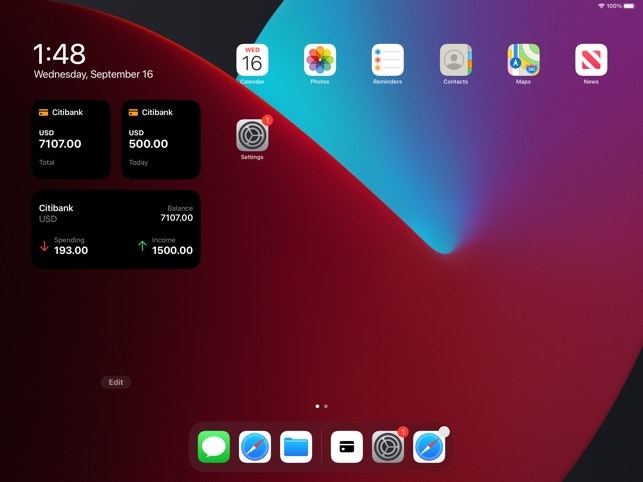Open Settings on the home screen
The width and height of the screenshot is (643, 482).
(252, 135)
